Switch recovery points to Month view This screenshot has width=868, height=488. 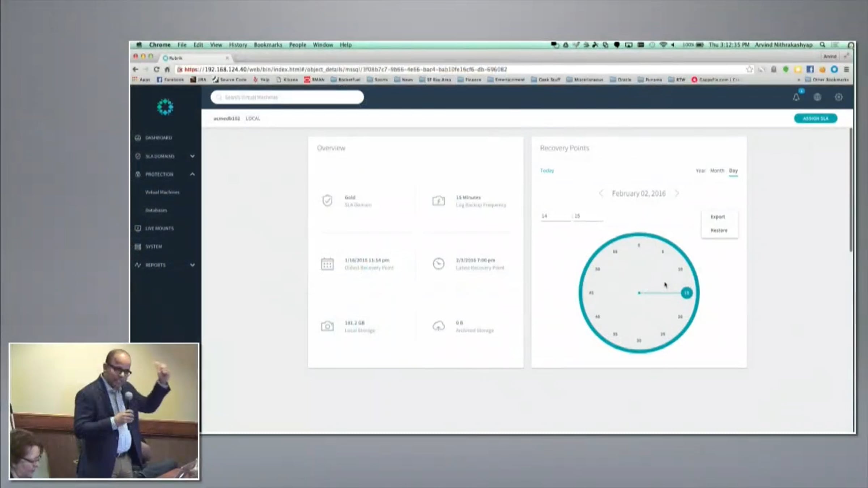tap(717, 171)
